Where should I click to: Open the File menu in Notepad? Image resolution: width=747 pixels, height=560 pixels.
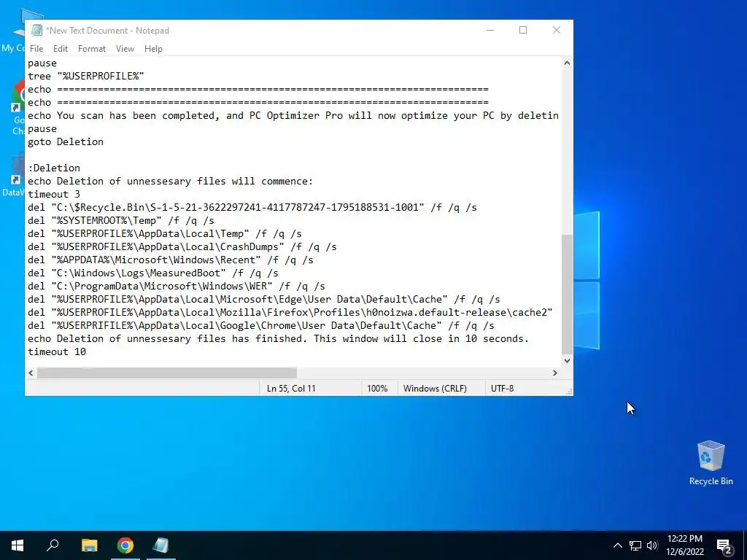[36, 49]
